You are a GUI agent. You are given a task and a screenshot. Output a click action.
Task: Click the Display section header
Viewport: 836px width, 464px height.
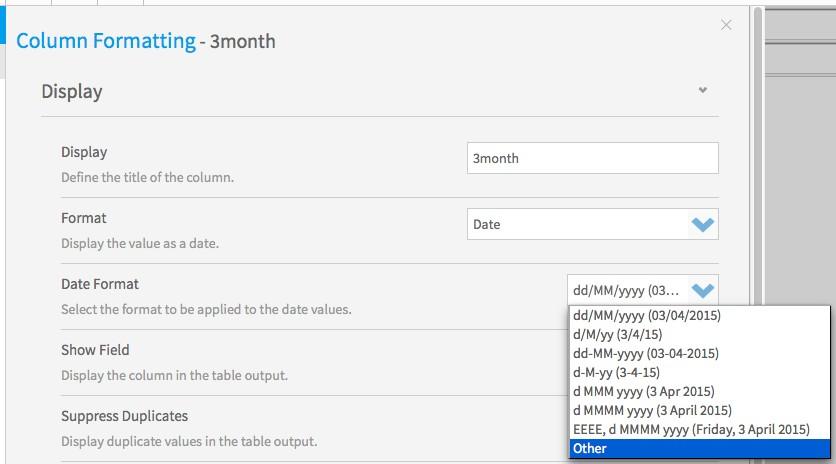(72, 91)
